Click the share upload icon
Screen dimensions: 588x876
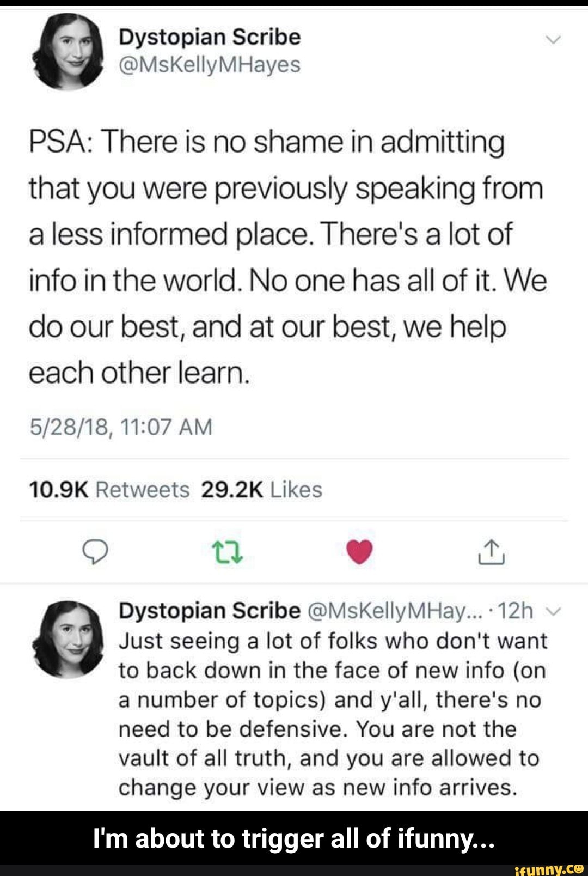(x=492, y=552)
